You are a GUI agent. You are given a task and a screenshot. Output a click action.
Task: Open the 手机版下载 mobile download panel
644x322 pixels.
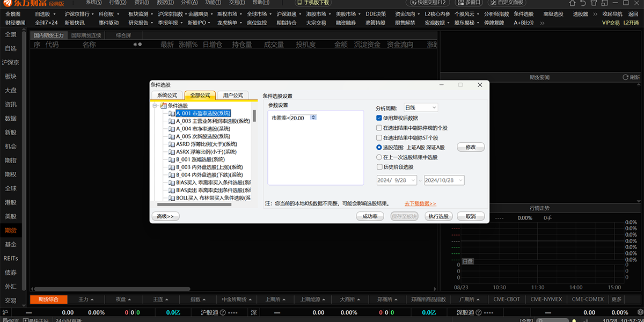point(312,3)
